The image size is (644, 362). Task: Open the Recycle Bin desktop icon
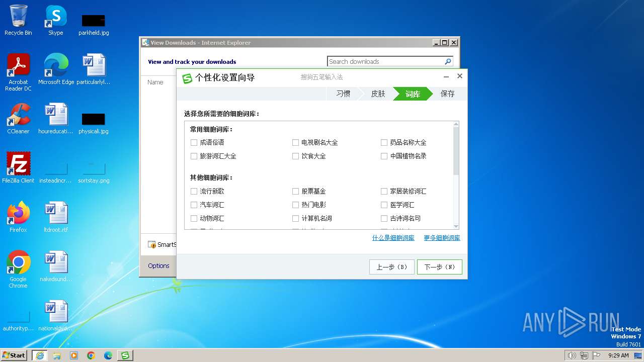[18, 20]
